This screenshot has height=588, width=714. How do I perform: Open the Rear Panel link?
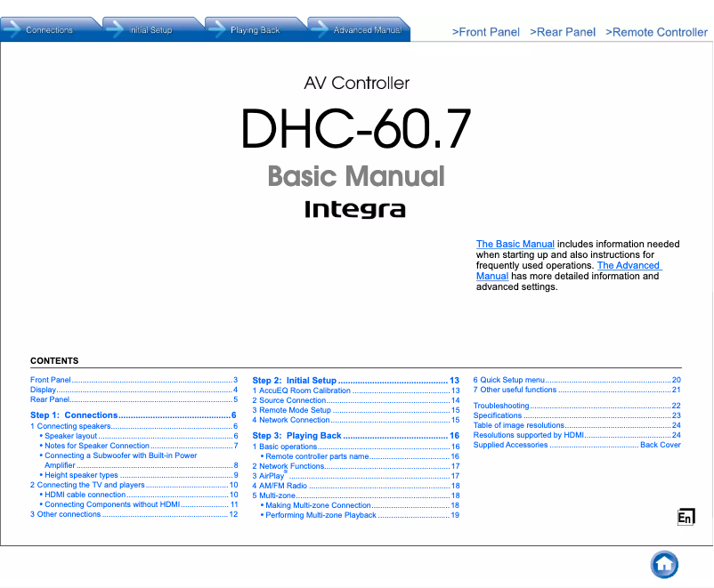point(563,32)
